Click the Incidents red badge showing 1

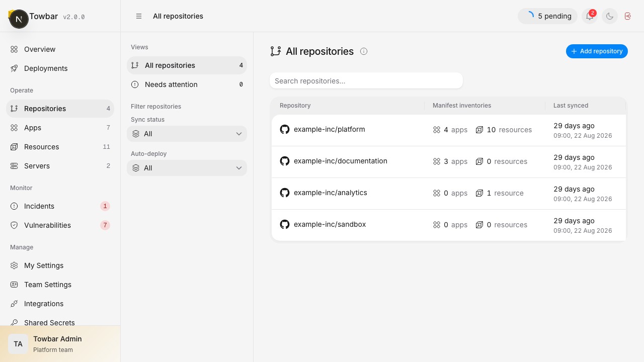point(105,206)
